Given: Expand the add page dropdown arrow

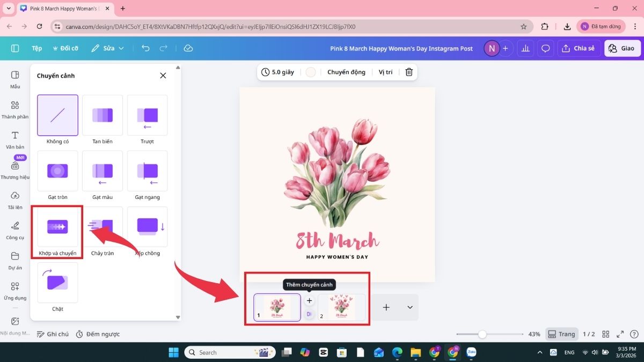Looking at the screenshot, I should pyautogui.click(x=410, y=307).
